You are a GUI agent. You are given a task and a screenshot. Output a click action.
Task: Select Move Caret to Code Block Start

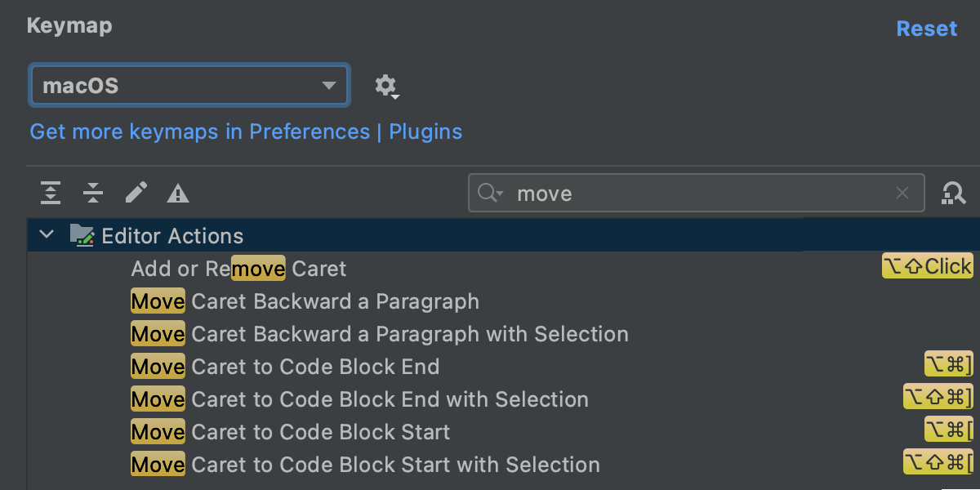[x=290, y=432]
